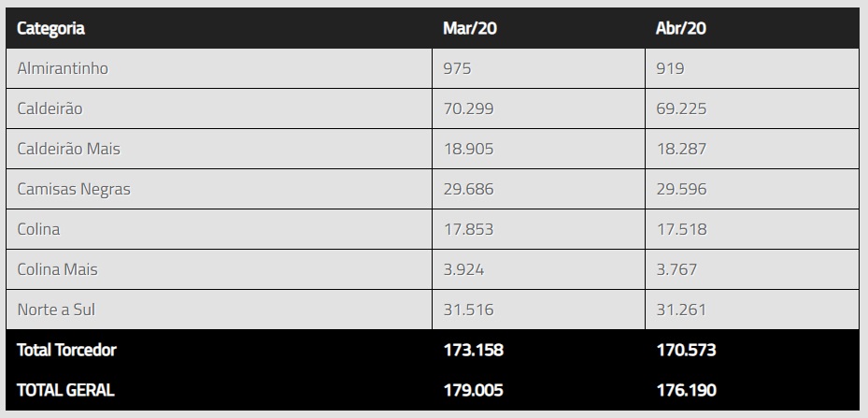Click Colina Mais Mar/20 value 3.924
Viewport: 868px width, 418px height.
point(464,269)
